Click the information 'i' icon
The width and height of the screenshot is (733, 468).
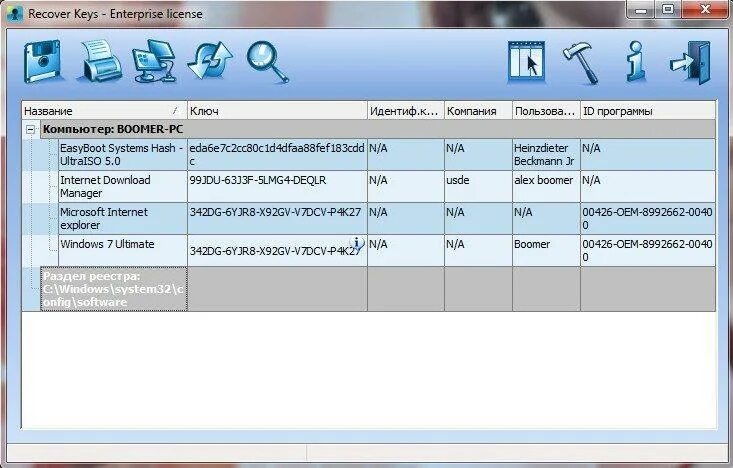[x=636, y=62]
